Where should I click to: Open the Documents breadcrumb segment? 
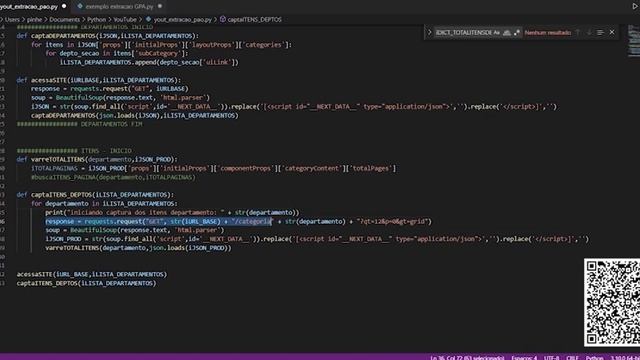[64, 19]
